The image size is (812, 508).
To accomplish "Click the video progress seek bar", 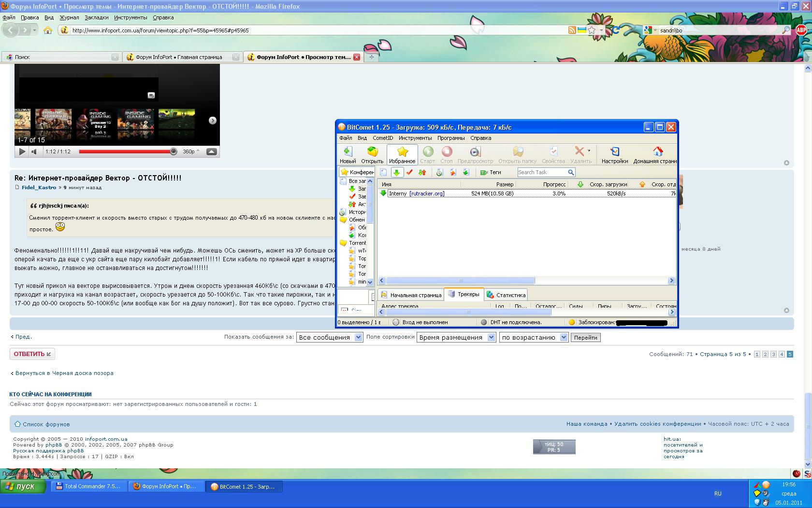I will 126,151.
